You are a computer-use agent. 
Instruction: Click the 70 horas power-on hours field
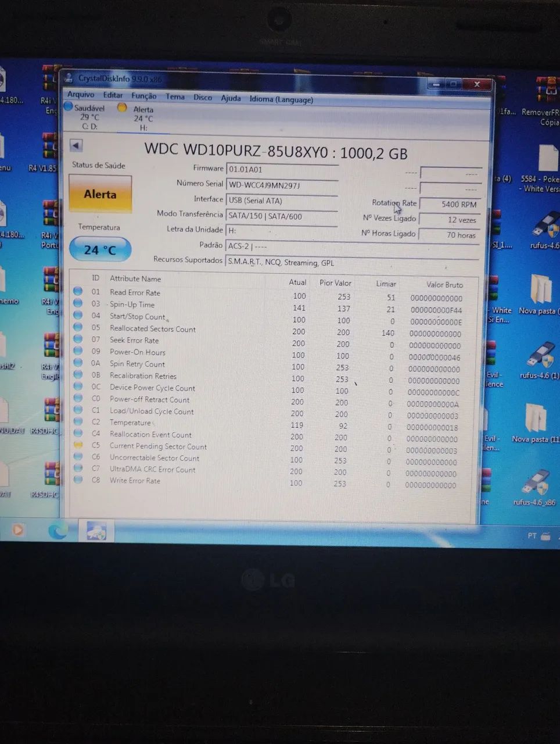click(x=450, y=235)
